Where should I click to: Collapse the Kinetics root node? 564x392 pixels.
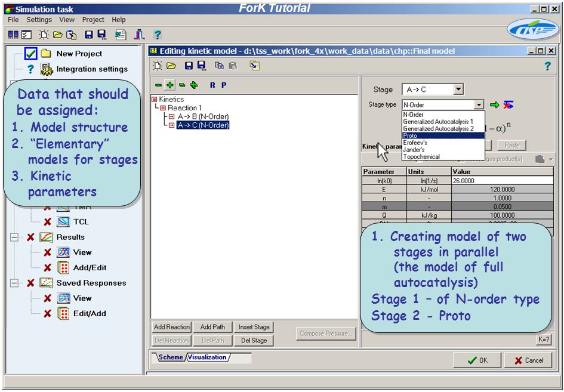click(155, 99)
